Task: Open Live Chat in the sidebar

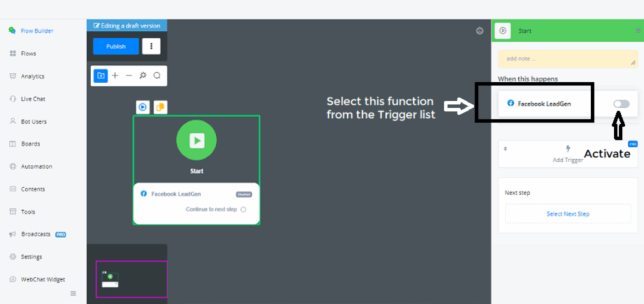Action: tap(33, 99)
